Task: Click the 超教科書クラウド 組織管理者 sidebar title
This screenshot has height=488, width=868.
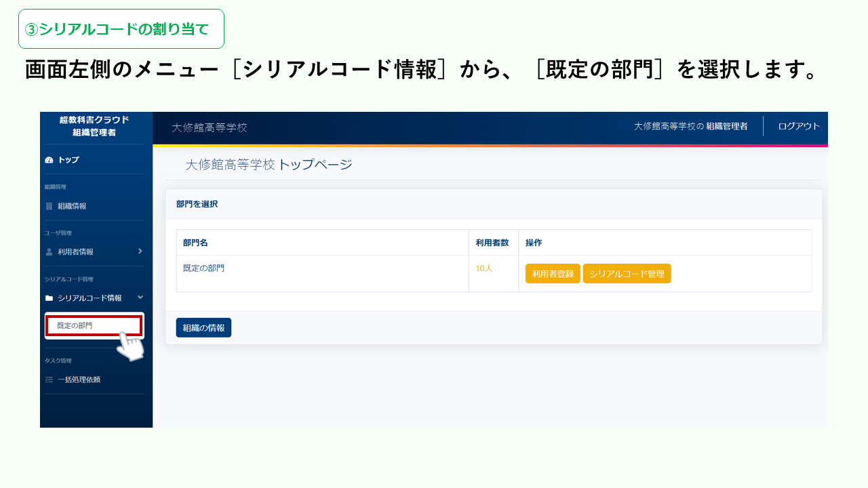Action: click(x=94, y=126)
